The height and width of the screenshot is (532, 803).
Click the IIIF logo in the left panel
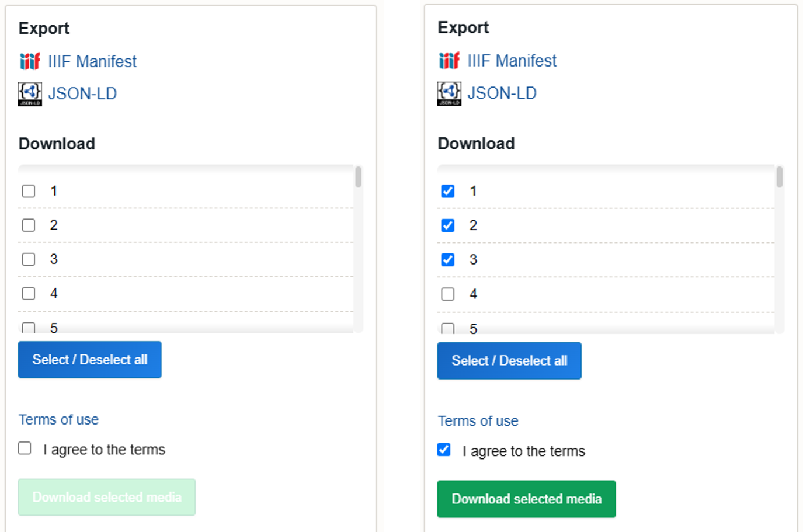coord(29,61)
